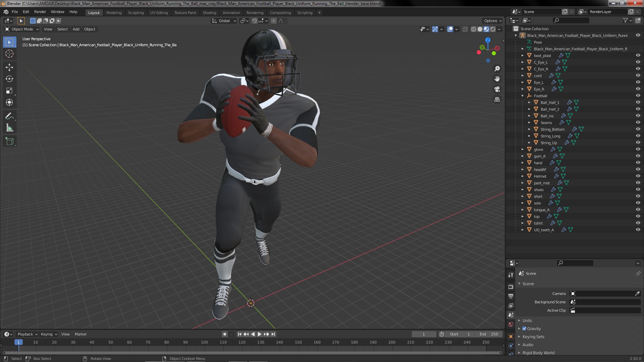The image size is (644, 362).
Task: Expand the Rigid Body World panel
Action: coord(538,353)
